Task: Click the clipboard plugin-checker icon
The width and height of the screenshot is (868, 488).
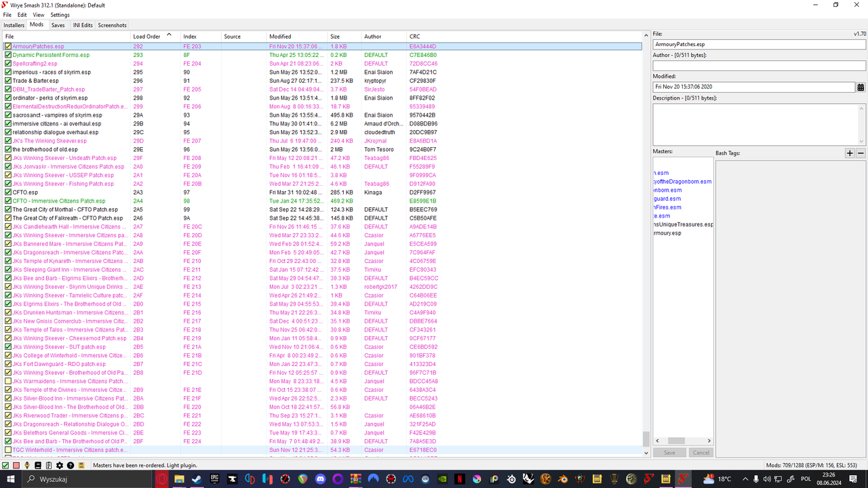Action: tap(49, 465)
